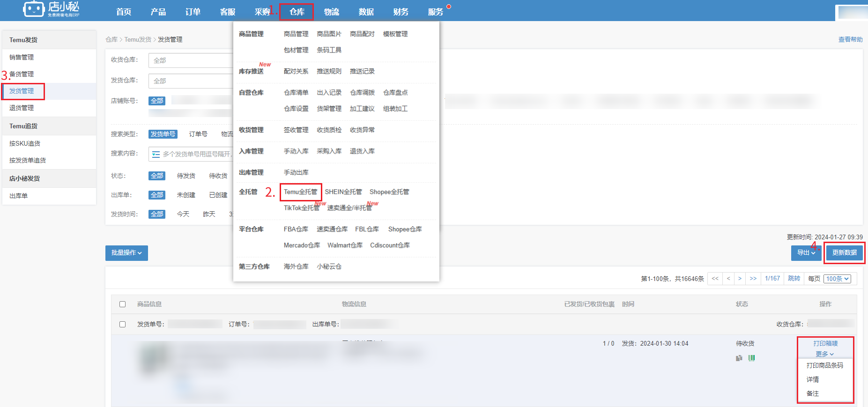Open the 首页 top menu
Image resolution: width=868 pixels, height=407 pixels.
124,12
